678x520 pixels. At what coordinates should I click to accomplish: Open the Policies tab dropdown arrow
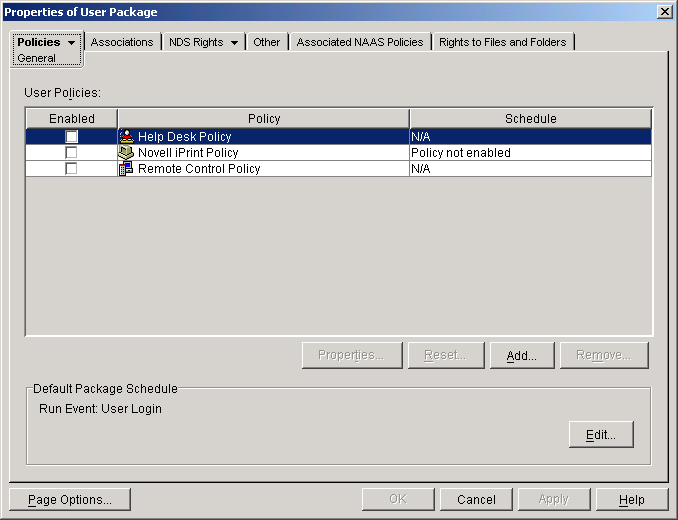[x=71, y=42]
